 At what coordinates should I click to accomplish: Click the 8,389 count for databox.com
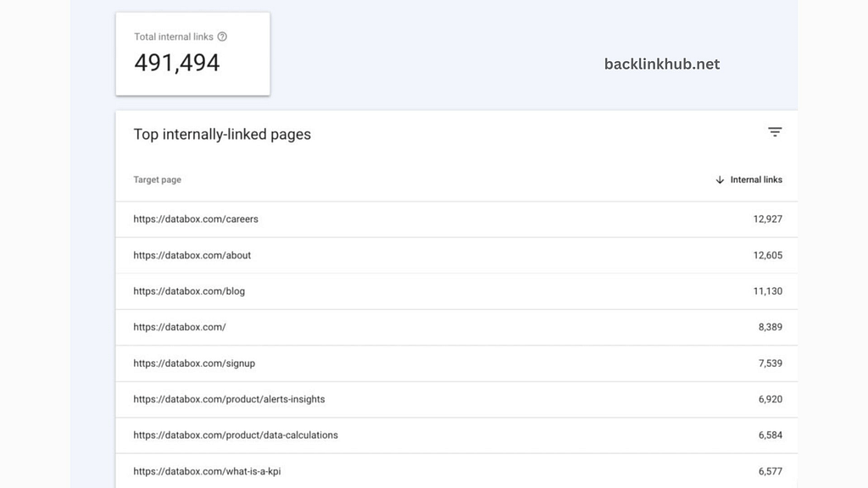point(770,327)
